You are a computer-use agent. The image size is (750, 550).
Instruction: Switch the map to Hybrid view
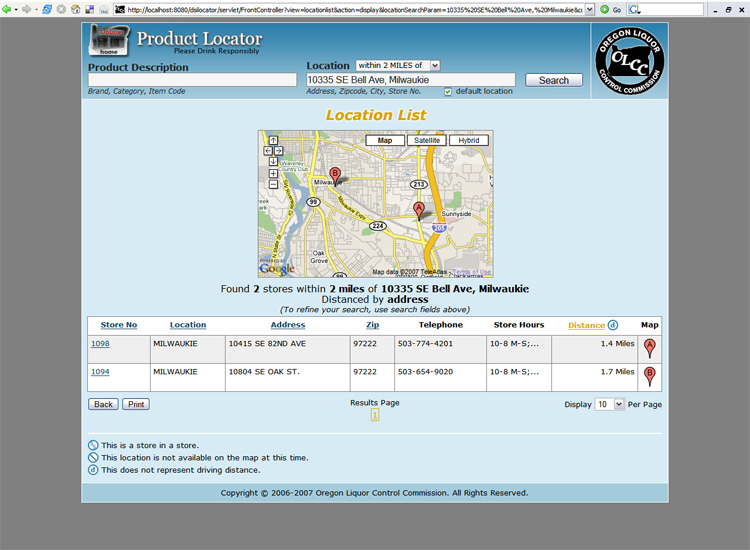click(469, 140)
